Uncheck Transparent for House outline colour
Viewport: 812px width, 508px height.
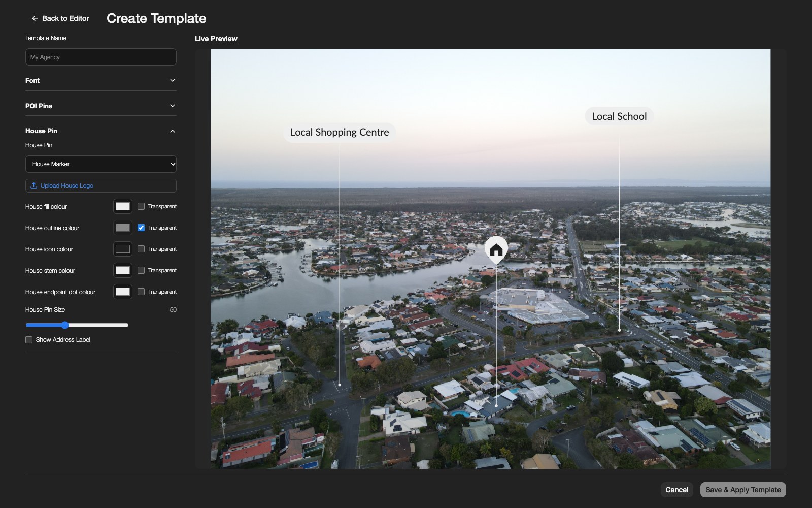pos(141,228)
